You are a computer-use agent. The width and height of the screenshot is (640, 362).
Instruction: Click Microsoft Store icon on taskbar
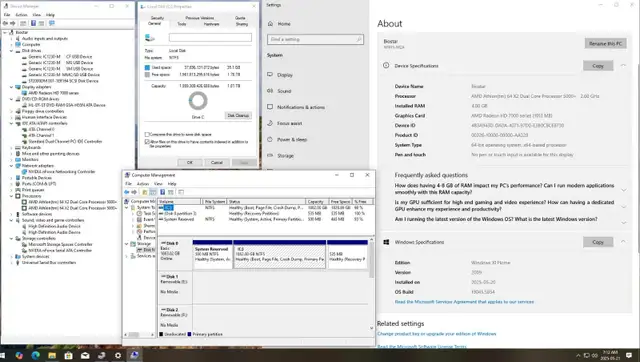[x=69, y=355]
